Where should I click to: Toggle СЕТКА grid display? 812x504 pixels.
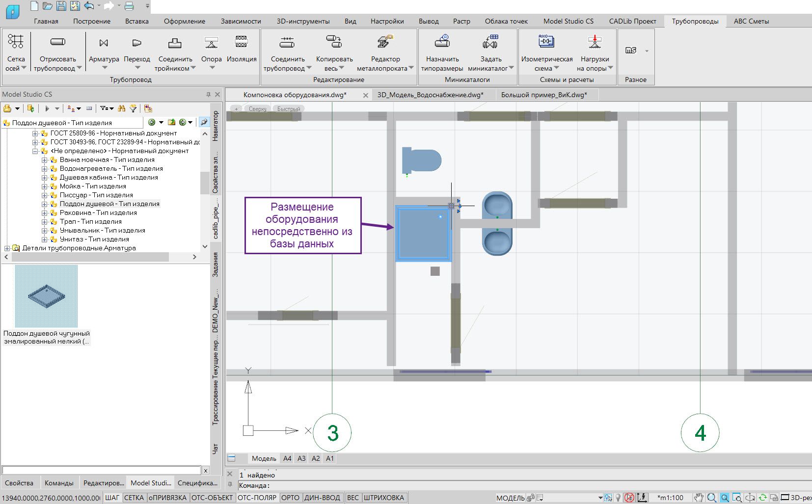pyautogui.click(x=134, y=498)
